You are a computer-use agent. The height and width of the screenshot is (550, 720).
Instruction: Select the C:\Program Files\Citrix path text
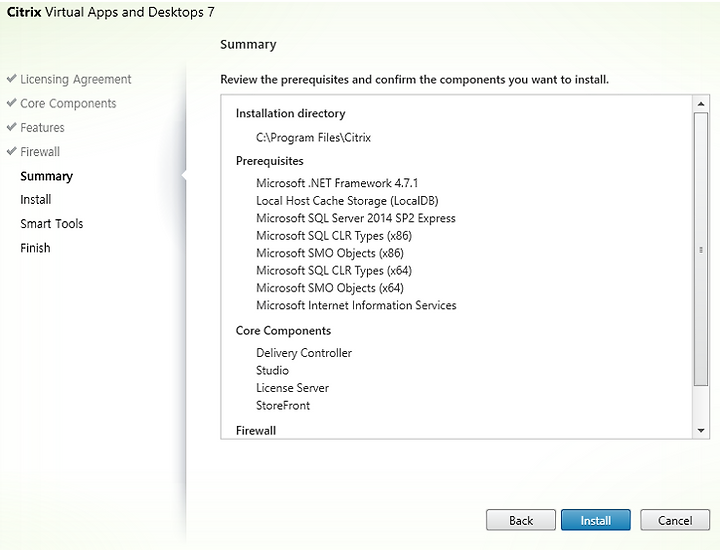click(313, 138)
